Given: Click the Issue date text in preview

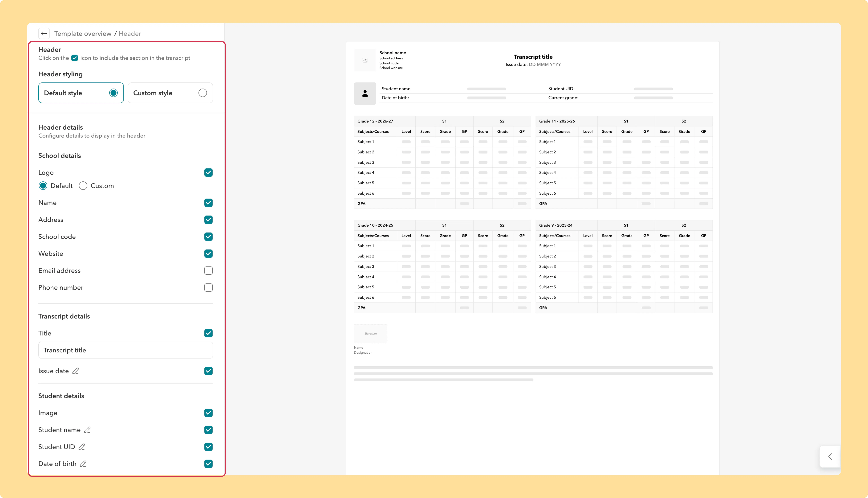Looking at the screenshot, I should (533, 65).
